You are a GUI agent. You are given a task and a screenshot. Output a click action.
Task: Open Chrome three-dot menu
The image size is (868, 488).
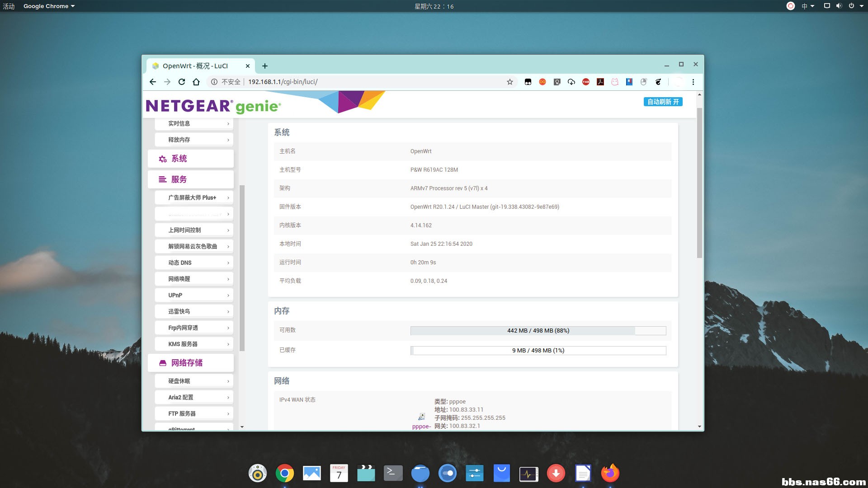point(693,82)
